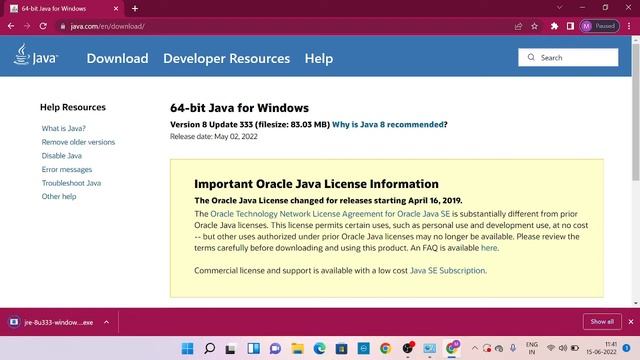The width and height of the screenshot is (640, 360).
Task: Open Teams Chat on the taskbar
Action: [276, 348]
